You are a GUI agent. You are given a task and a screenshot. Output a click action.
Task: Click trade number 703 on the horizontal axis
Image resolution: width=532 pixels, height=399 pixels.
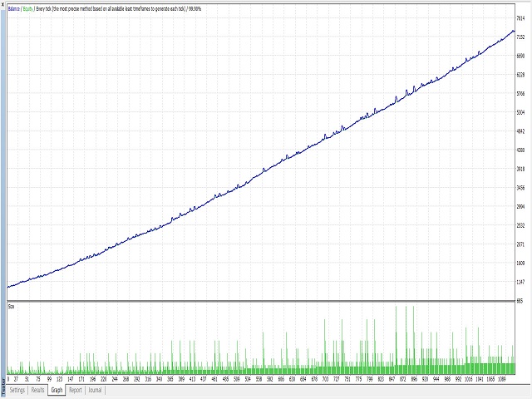coord(325,379)
